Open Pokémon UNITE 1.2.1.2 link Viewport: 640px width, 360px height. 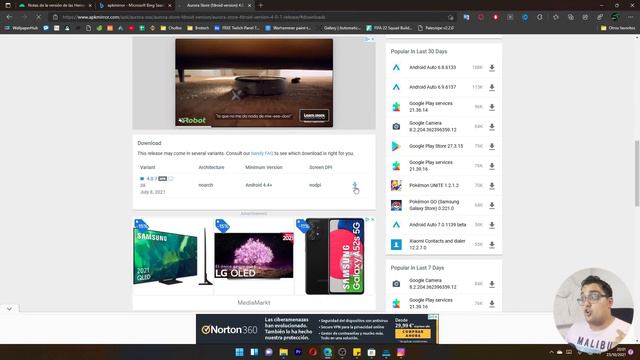coord(434,186)
